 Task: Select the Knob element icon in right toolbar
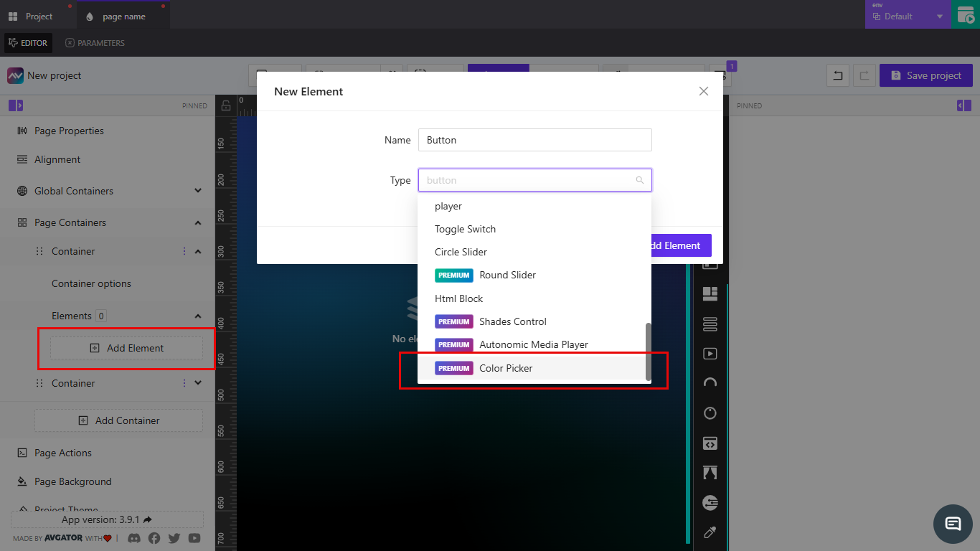click(x=710, y=413)
